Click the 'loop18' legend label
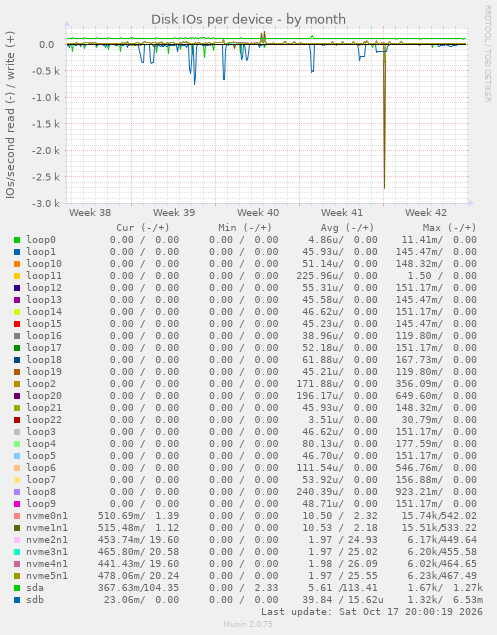The image size is (497, 635). tap(44, 360)
